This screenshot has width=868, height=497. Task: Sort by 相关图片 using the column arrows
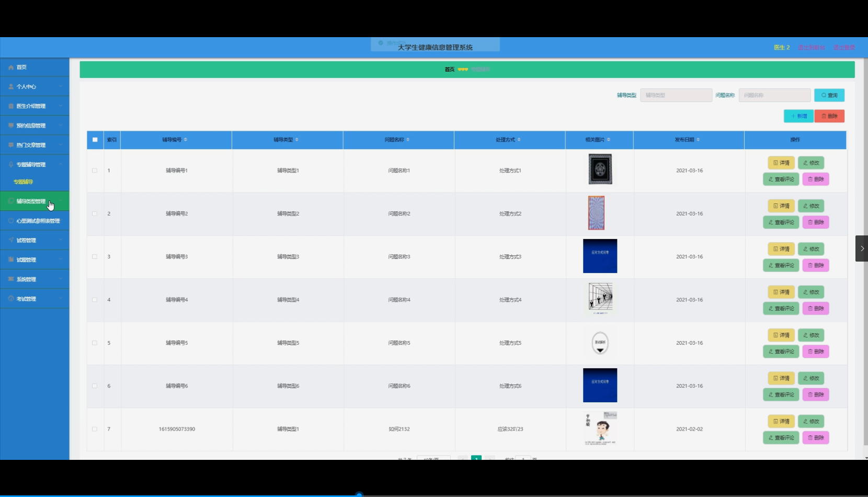pos(609,140)
